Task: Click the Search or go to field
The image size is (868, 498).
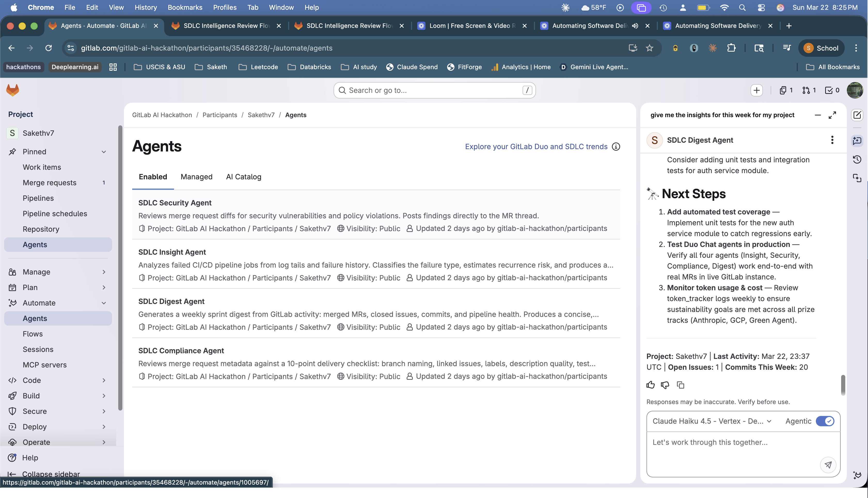Action: 434,90
